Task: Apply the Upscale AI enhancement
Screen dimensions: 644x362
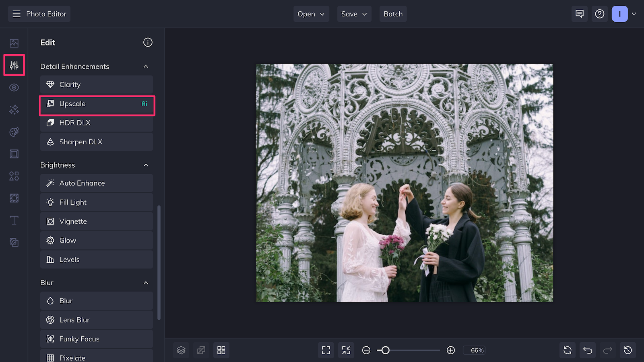Action: (x=97, y=103)
